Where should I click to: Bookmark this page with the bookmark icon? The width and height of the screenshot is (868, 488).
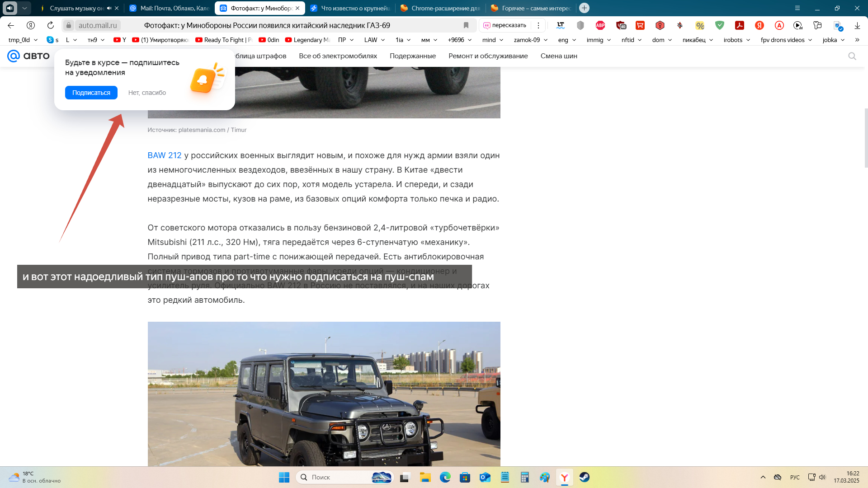(x=466, y=25)
